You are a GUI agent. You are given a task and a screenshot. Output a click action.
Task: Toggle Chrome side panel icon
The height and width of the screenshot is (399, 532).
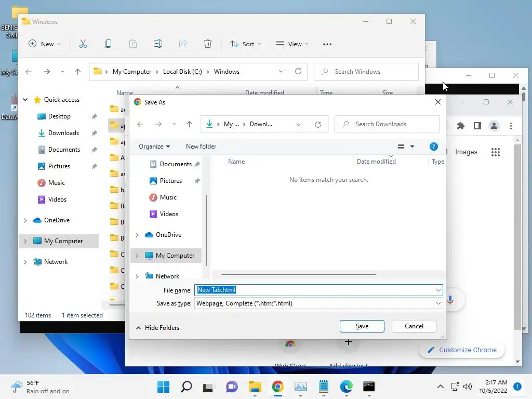click(477, 126)
